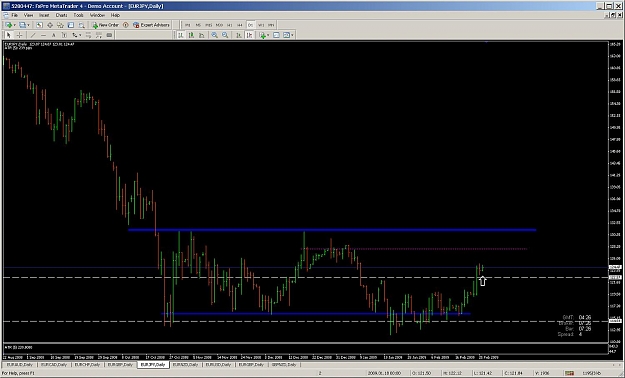Switch to the MN timeframe
Image resolution: width=625 pixels, height=378 pixels.
click(271, 25)
